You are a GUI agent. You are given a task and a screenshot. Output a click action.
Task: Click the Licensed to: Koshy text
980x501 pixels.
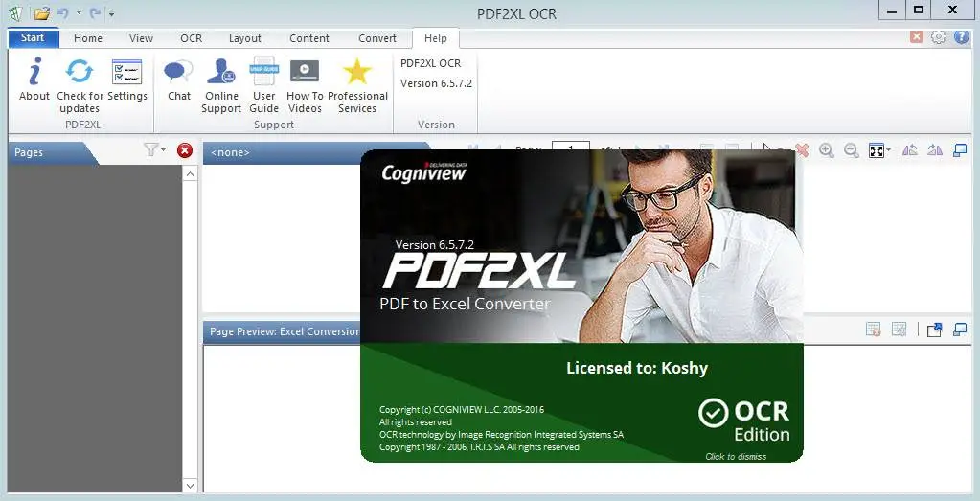click(x=637, y=367)
